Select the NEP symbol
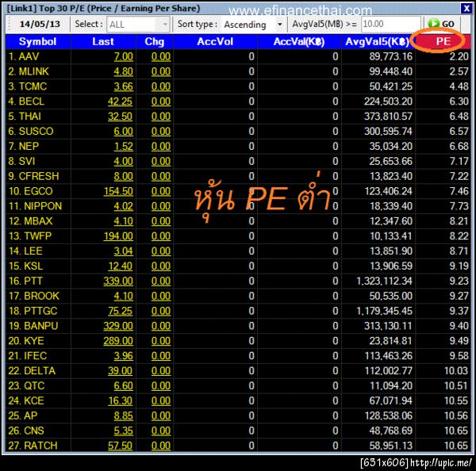 point(29,146)
